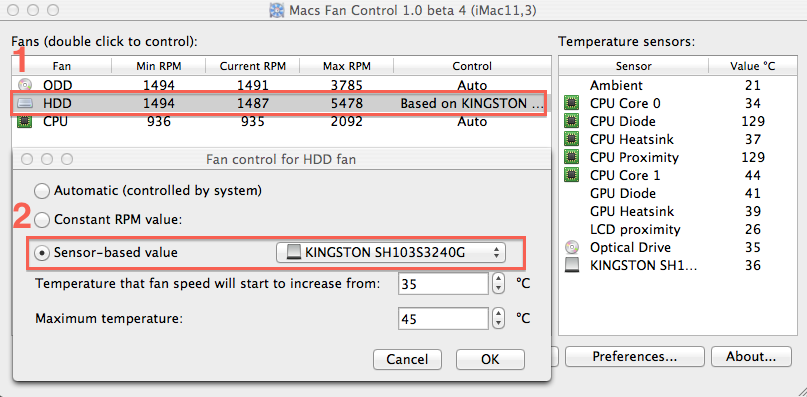This screenshot has width=807, height=397.
Task: Click the HDD current RPM value 1487
Action: (x=253, y=103)
